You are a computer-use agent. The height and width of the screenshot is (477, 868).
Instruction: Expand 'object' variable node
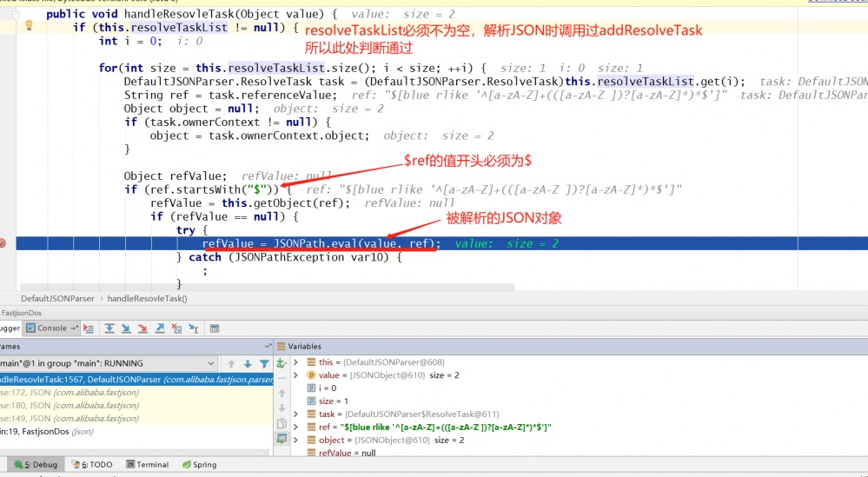click(x=296, y=440)
